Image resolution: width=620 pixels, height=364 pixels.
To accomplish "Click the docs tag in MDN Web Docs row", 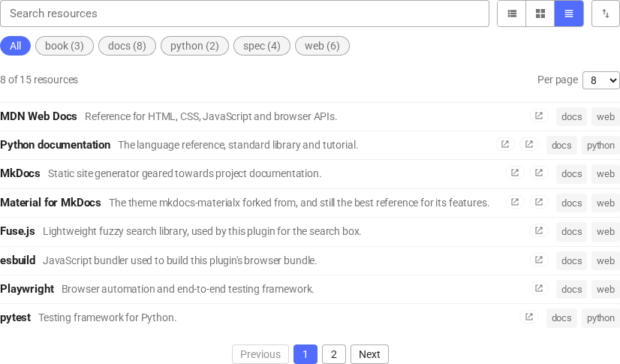I will tap(571, 116).
